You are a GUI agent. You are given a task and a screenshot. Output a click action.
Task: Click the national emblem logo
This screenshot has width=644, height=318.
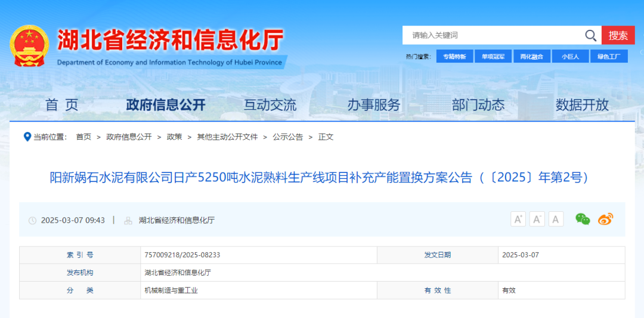(x=29, y=46)
